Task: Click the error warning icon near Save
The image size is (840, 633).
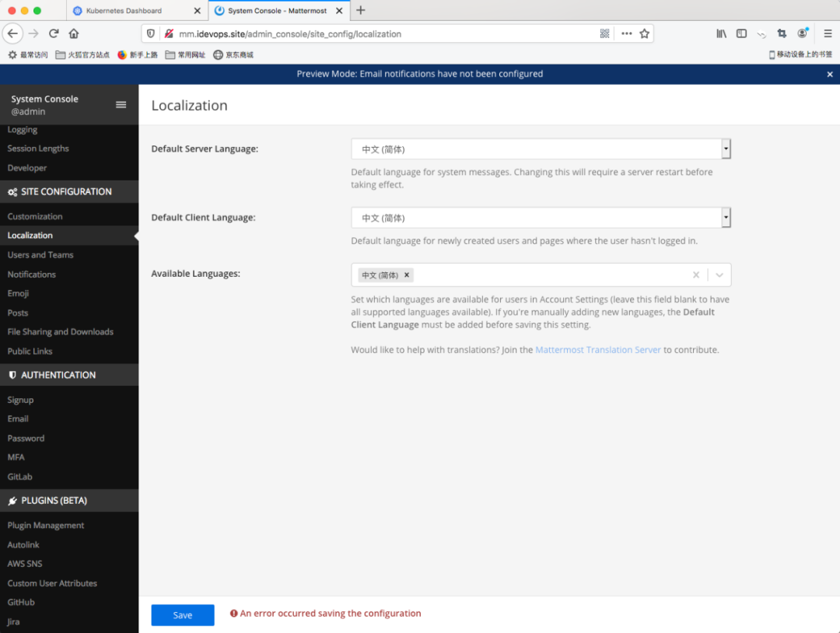Action: coord(233,614)
